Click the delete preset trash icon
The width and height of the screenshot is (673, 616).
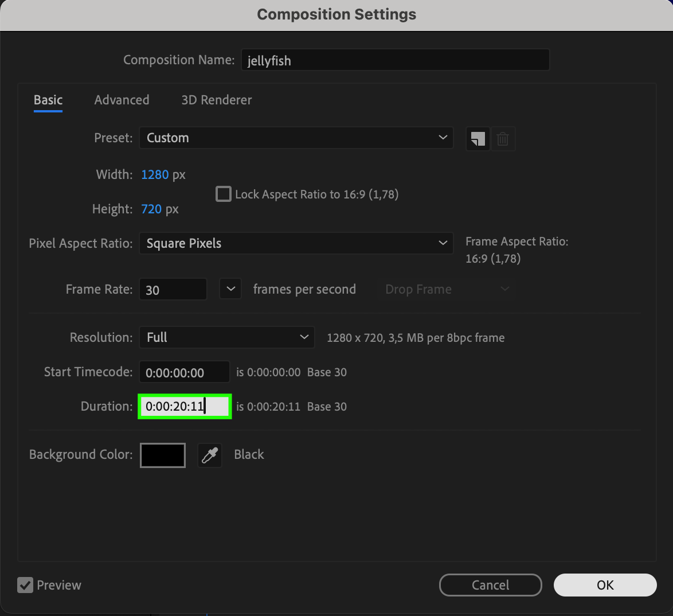[503, 139]
